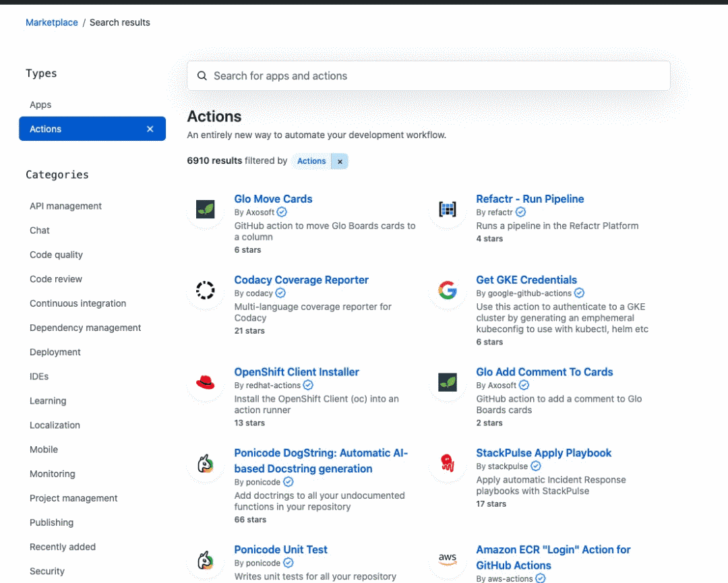The width and height of the screenshot is (728, 583).
Task: Remove the Actions filter via sidebar X
Action: click(150, 129)
